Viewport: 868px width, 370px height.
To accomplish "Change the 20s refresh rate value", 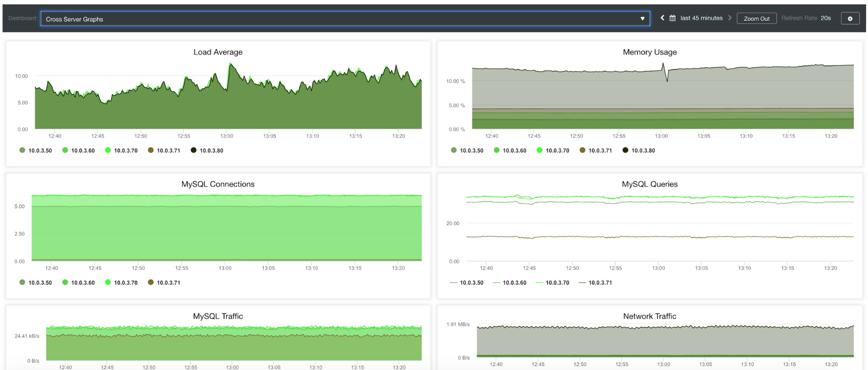I will [x=825, y=18].
